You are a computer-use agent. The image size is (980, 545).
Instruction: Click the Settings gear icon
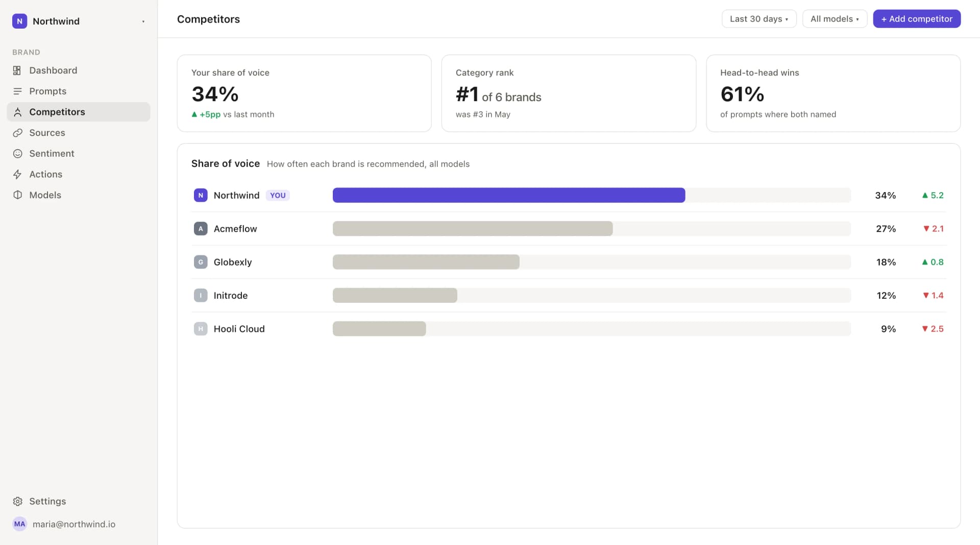[17, 502]
